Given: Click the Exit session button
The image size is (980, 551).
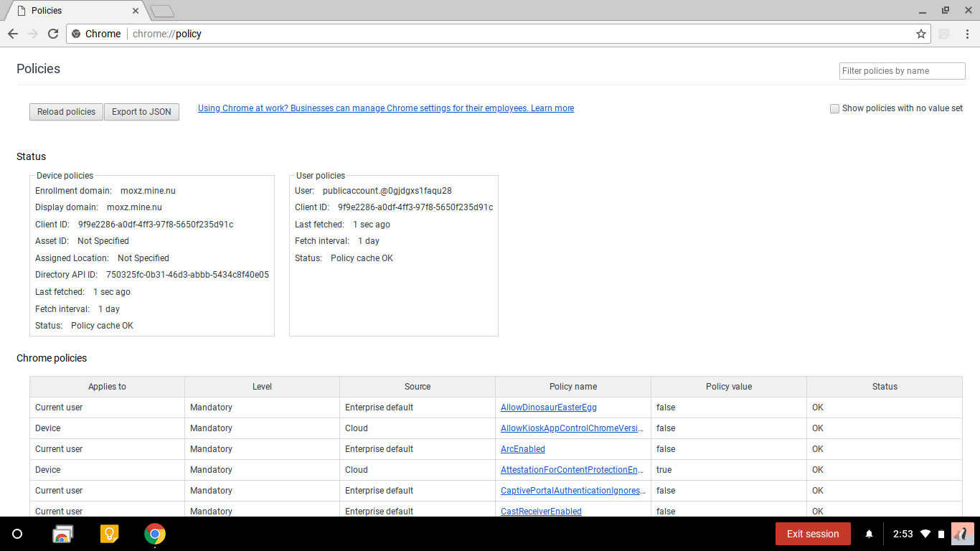Looking at the screenshot, I should click(813, 534).
